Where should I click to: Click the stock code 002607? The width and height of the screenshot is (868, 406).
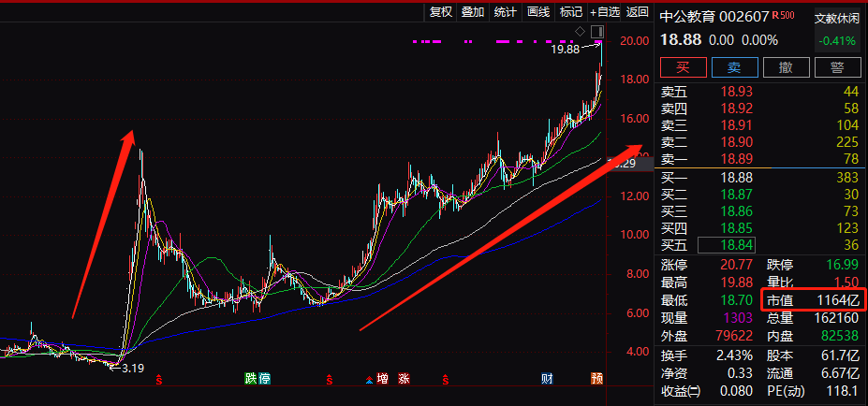(x=744, y=17)
